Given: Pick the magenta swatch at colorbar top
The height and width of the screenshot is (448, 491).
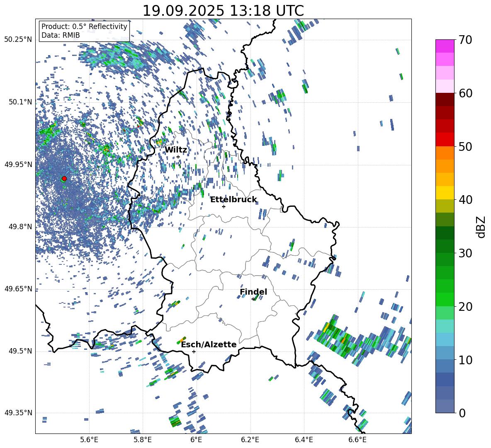Looking at the screenshot, I should 445,46.
